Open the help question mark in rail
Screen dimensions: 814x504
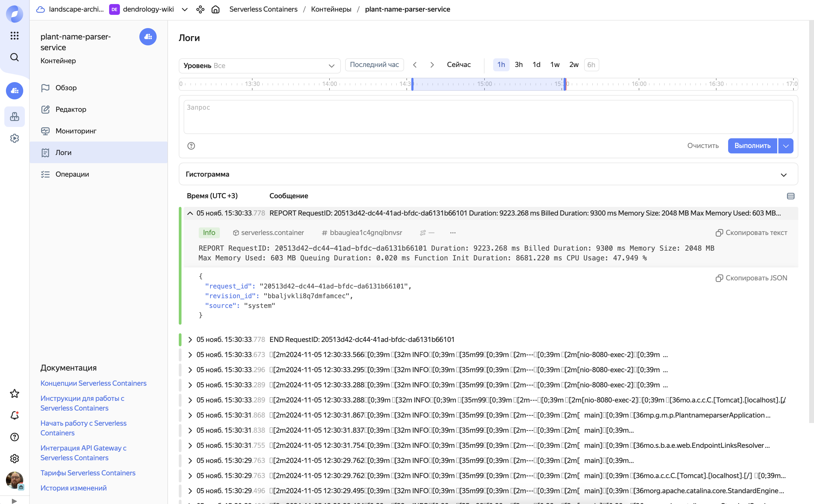[14, 437]
